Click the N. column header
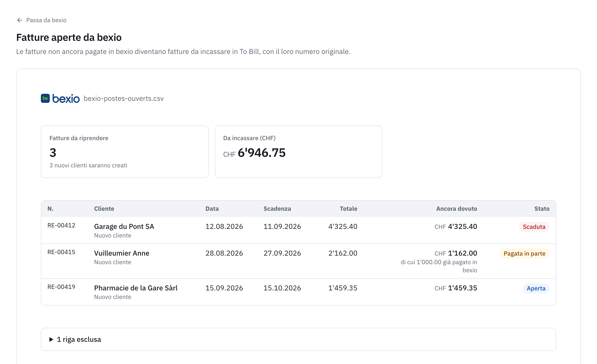This screenshot has width=597, height=364. [50, 209]
